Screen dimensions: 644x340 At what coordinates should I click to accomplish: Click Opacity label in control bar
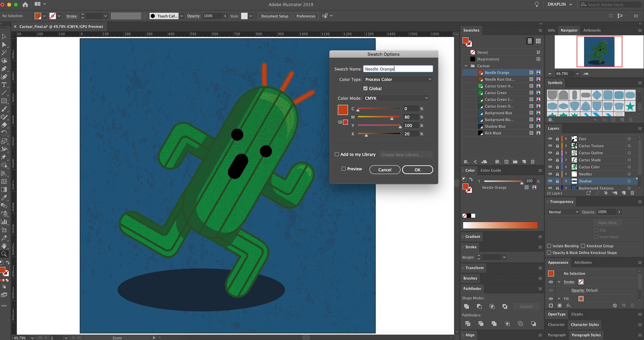pyautogui.click(x=194, y=16)
